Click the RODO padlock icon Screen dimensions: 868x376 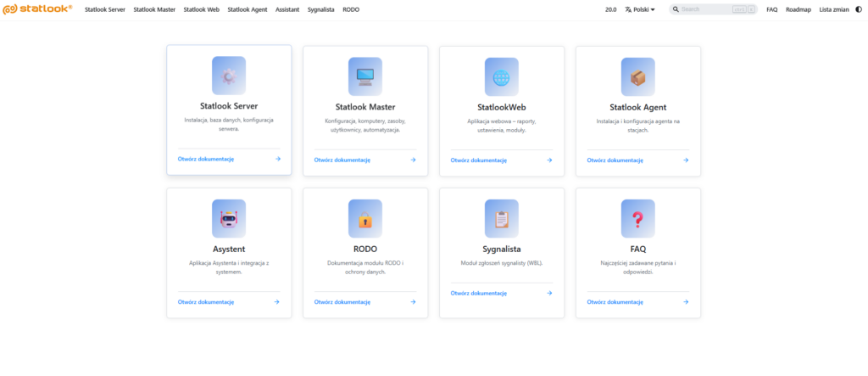pyautogui.click(x=364, y=217)
